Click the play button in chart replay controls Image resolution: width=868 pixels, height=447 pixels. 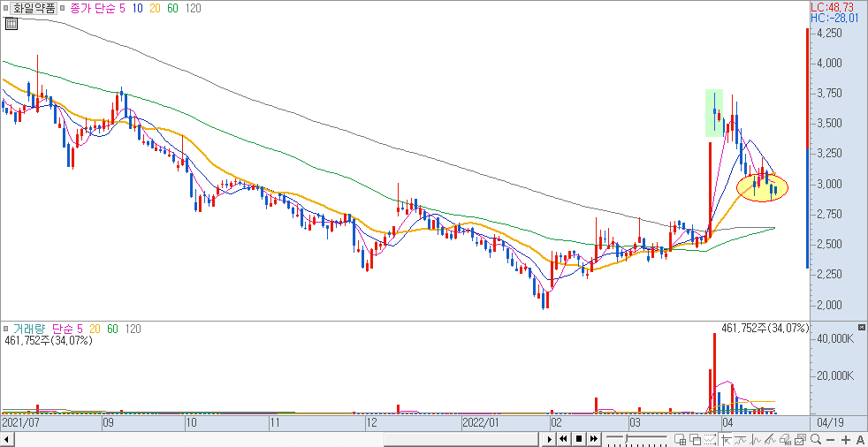click(x=550, y=439)
